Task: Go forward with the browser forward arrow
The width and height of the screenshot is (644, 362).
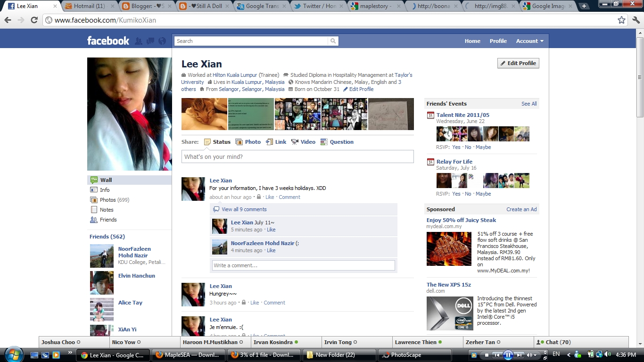Action: (21, 20)
